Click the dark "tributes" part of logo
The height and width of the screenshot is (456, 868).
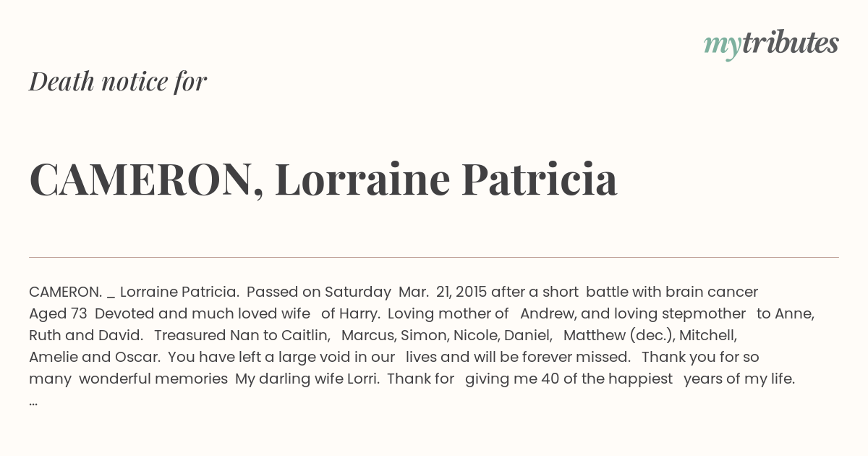click(791, 43)
